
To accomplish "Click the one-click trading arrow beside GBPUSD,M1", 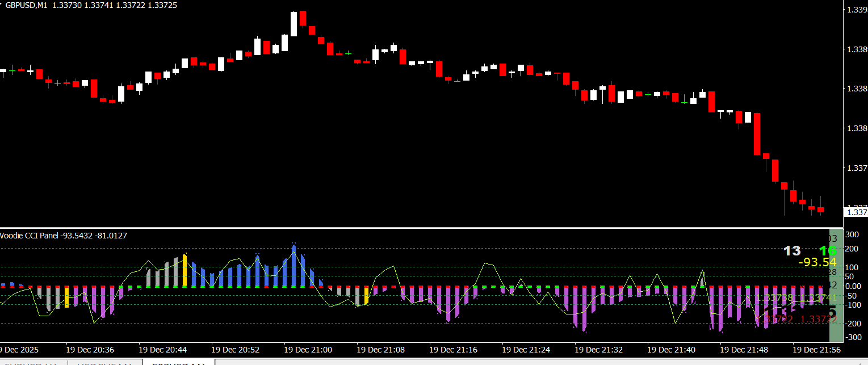I will (x=2, y=5).
